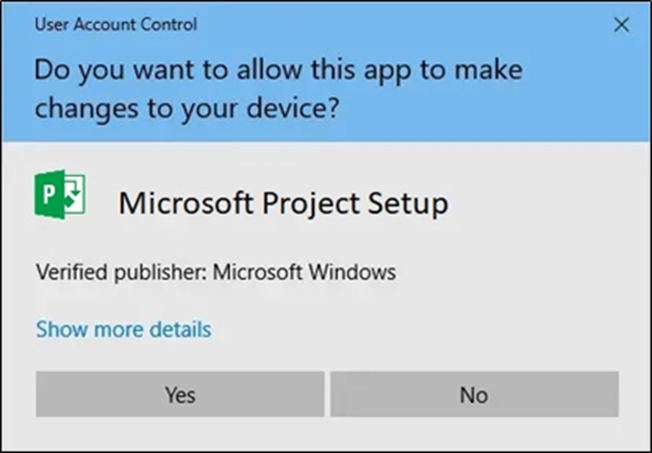Click the word "User" in the title bar
652x453 pixels.
[52, 24]
